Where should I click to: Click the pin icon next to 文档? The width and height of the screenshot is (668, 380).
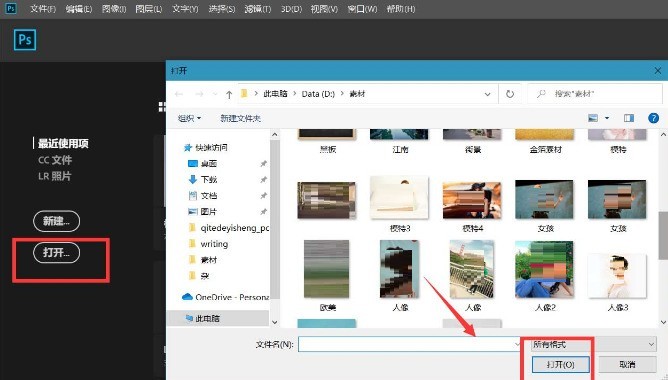click(263, 196)
